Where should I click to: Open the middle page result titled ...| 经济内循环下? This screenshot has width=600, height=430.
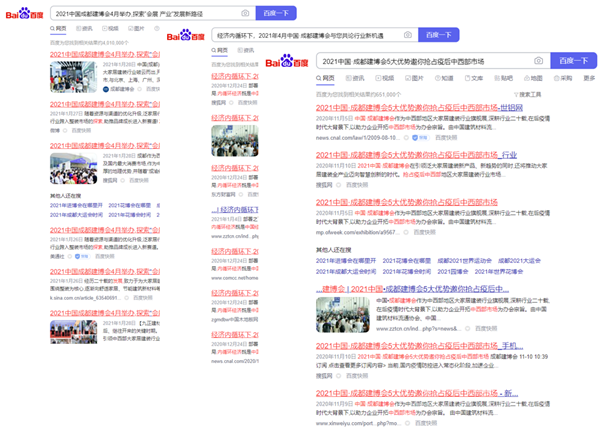click(x=235, y=210)
